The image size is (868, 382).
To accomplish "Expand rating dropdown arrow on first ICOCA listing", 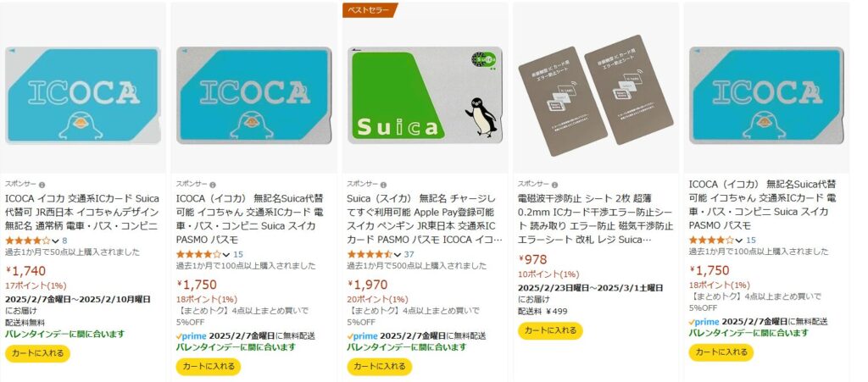I will (55, 241).
